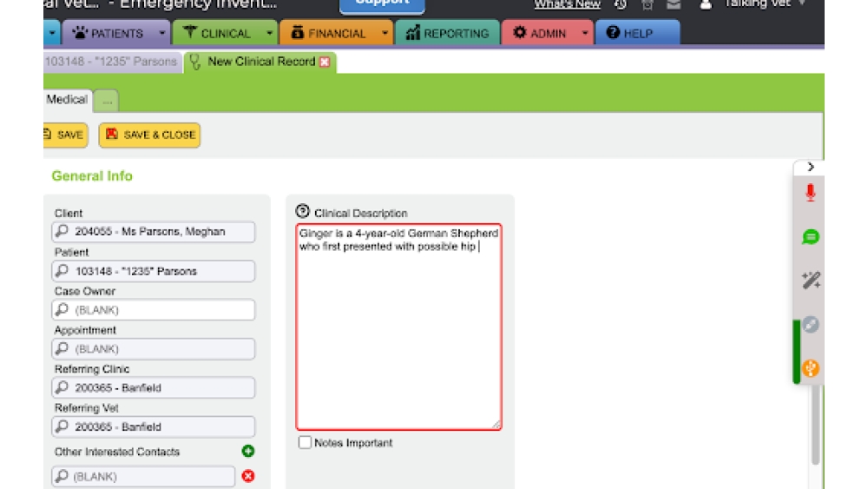The height and width of the screenshot is (489, 868).
Task: Open the Financial menu dropdown arrow
Action: (385, 33)
